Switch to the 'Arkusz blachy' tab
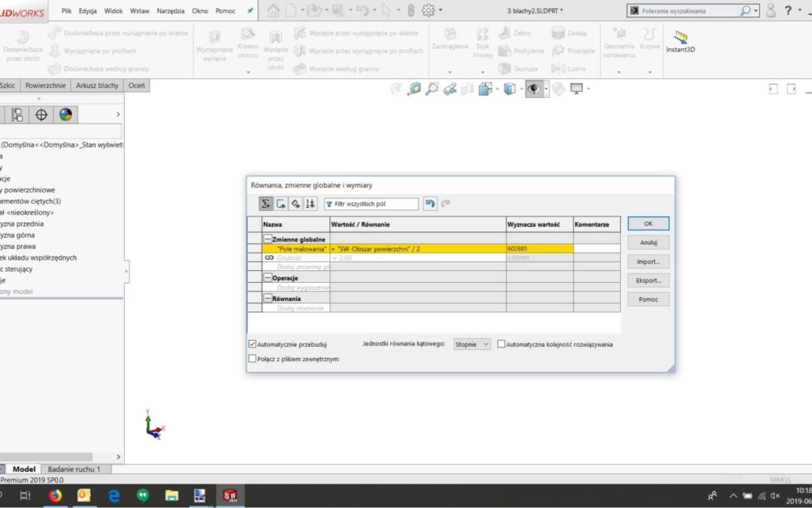 click(x=97, y=86)
